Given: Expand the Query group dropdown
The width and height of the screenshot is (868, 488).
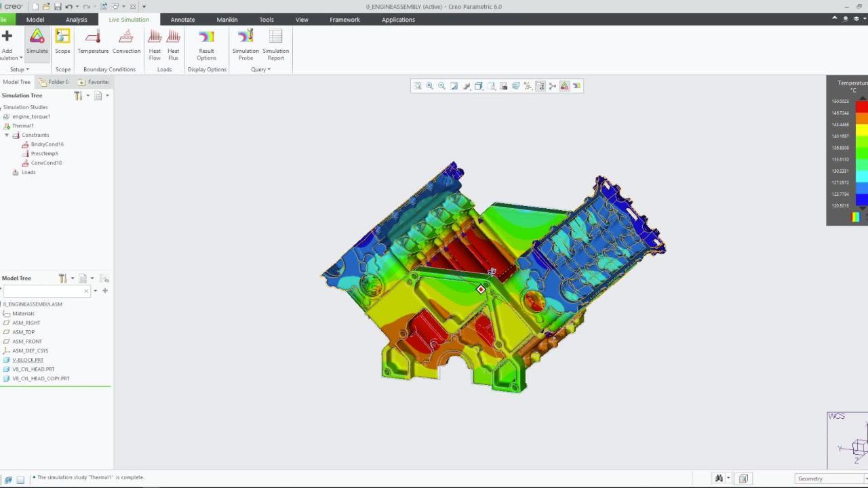Looking at the screenshot, I should coord(260,69).
